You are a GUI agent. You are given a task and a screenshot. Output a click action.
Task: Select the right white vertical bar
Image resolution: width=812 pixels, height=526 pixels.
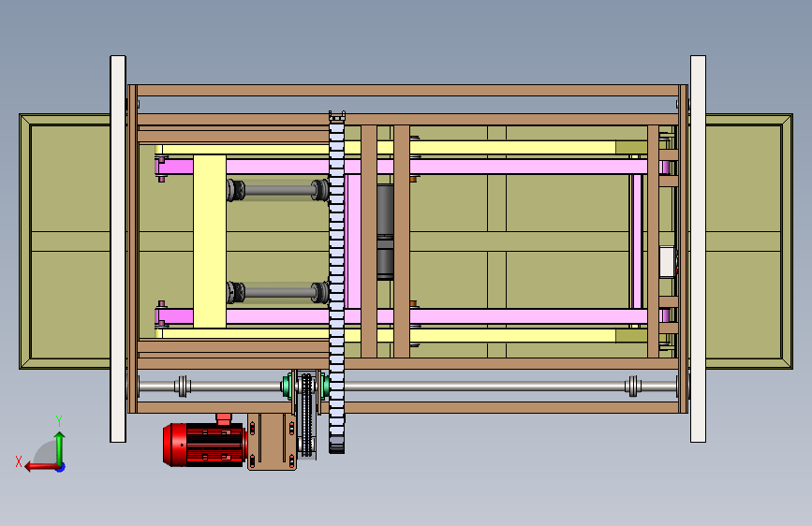click(698, 249)
